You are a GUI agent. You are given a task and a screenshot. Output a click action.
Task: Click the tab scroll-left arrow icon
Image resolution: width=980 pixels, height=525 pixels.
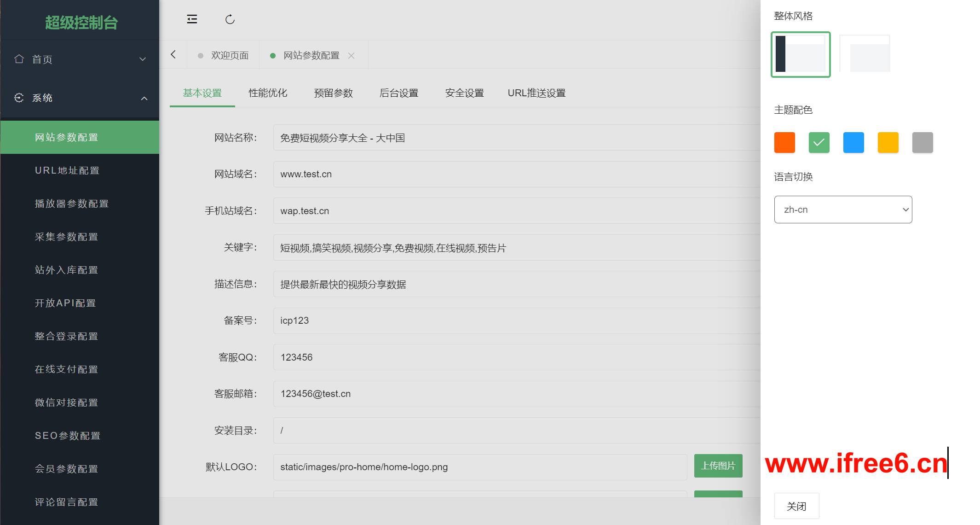point(173,55)
